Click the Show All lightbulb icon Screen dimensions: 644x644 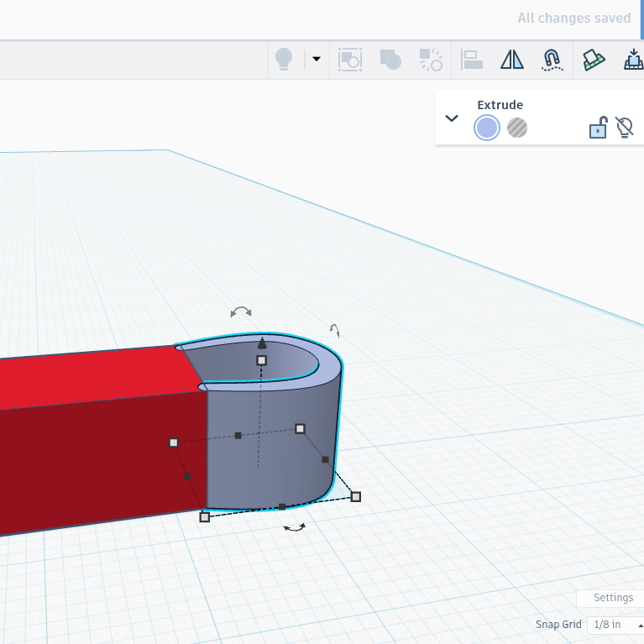click(284, 59)
